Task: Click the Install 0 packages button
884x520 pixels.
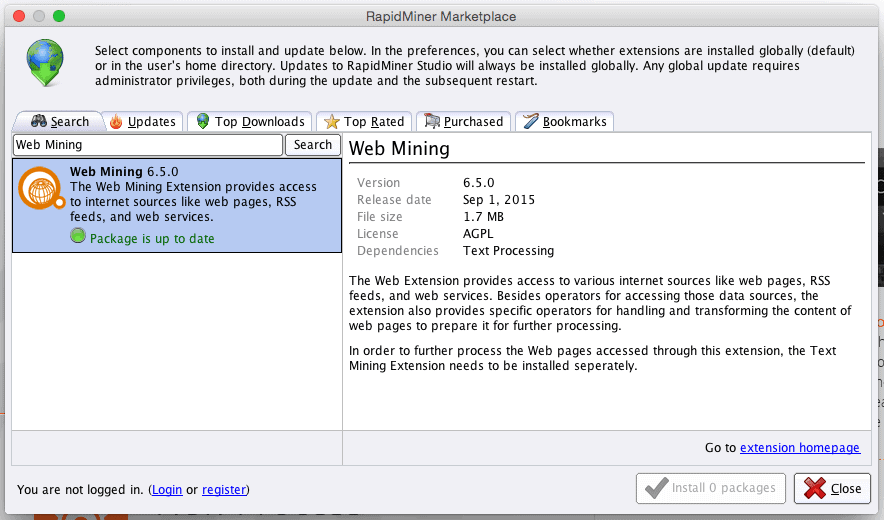Action: [x=710, y=488]
